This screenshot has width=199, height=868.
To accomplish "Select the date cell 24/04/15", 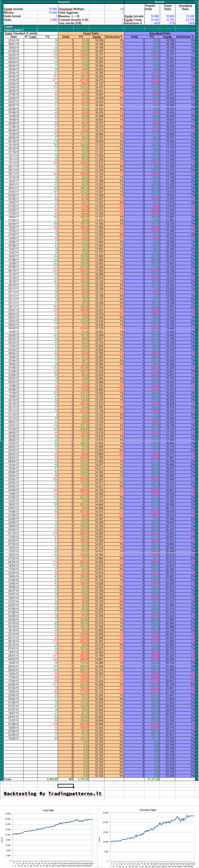I will coord(14,684).
